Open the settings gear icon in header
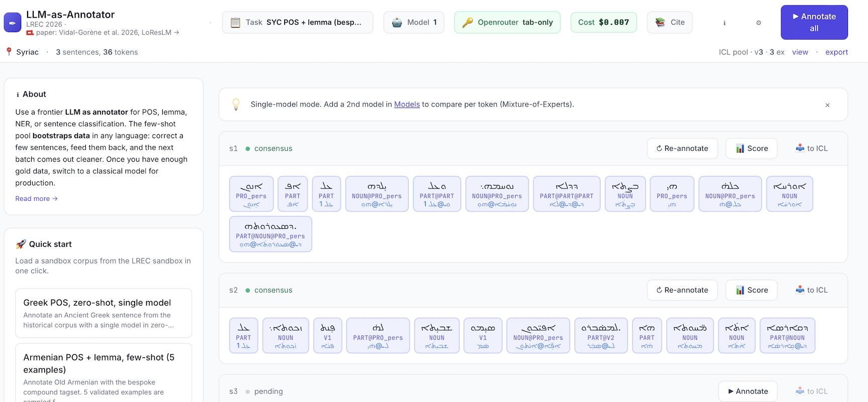This screenshot has height=402, width=868. pyautogui.click(x=759, y=23)
